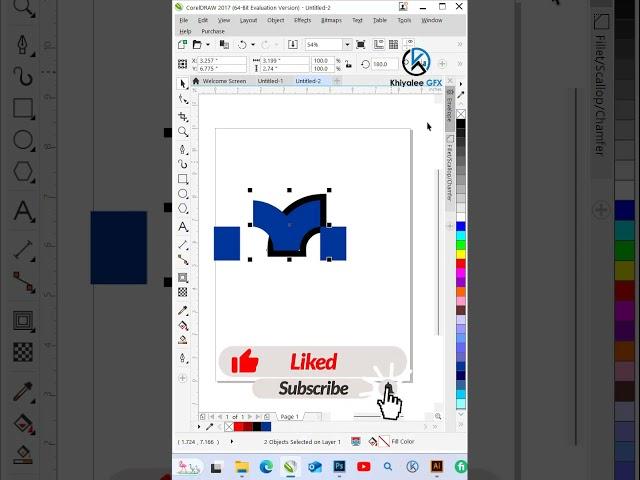Activate the Zoom magnifier tool
640x480 pixels.
(x=183, y=132)
